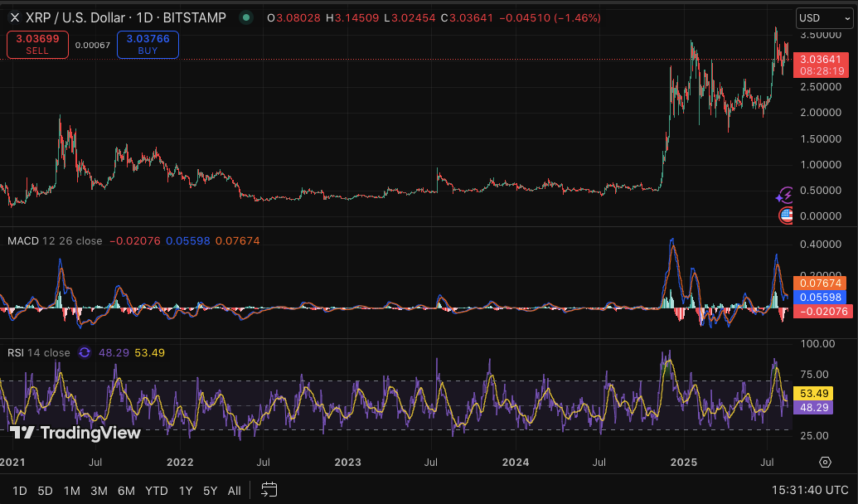
Task: Select the All time range
Action: point(235,491)
